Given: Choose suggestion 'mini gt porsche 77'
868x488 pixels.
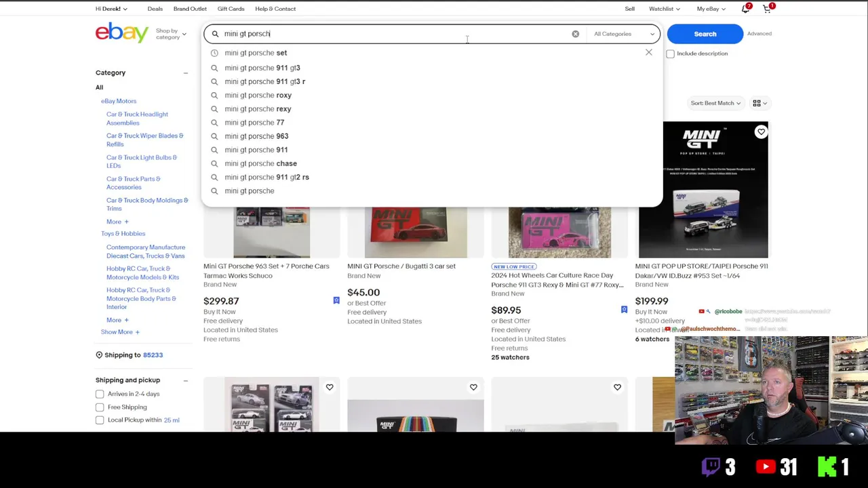Looking at the screenshot, I should click(254, 123).
